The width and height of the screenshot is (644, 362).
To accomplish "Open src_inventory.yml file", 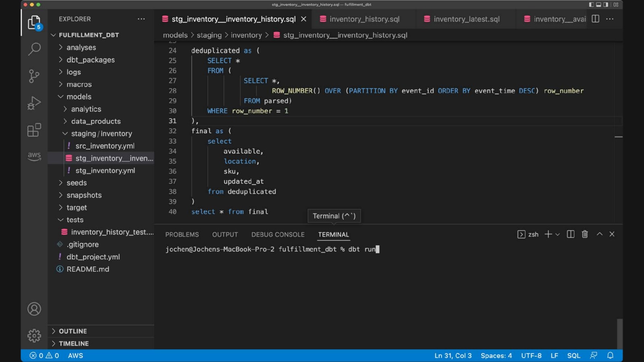I will (101, 146).
